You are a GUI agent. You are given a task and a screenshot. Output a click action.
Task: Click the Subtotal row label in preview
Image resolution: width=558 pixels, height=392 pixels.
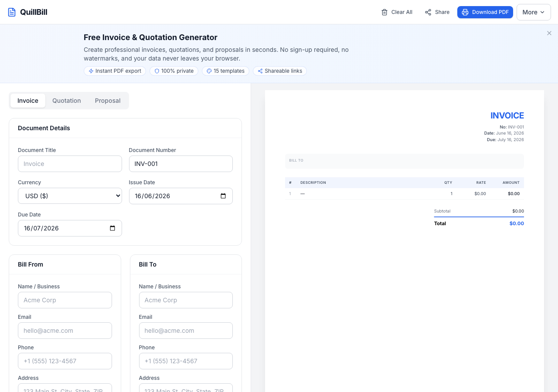[442, 211]
